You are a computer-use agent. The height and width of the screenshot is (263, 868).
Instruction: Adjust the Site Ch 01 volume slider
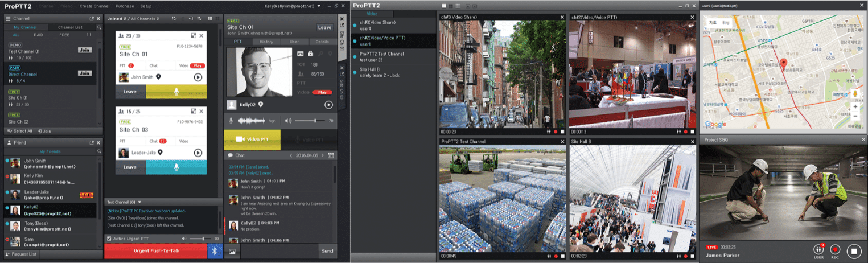[x=309, y=121]
